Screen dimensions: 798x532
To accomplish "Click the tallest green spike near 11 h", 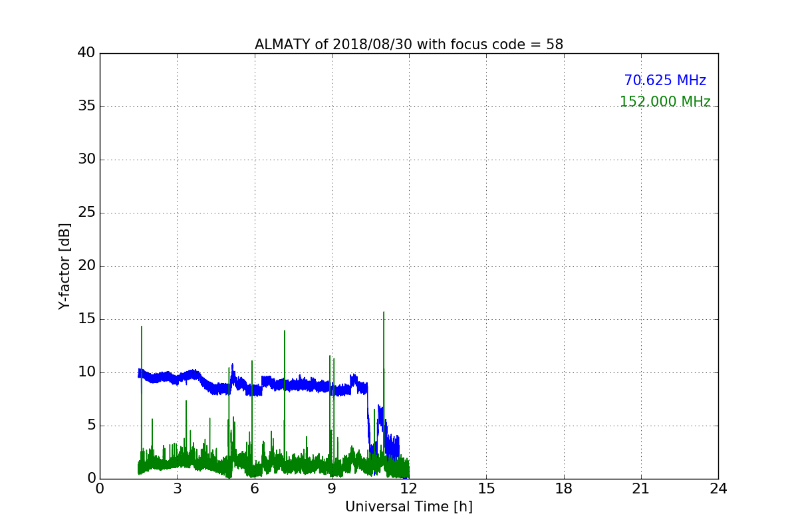I will click(384, 386).
